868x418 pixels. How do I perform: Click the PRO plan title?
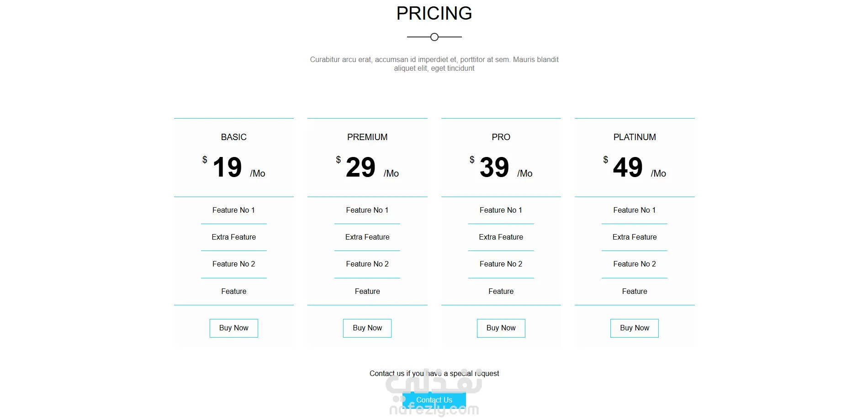[501, 137]
